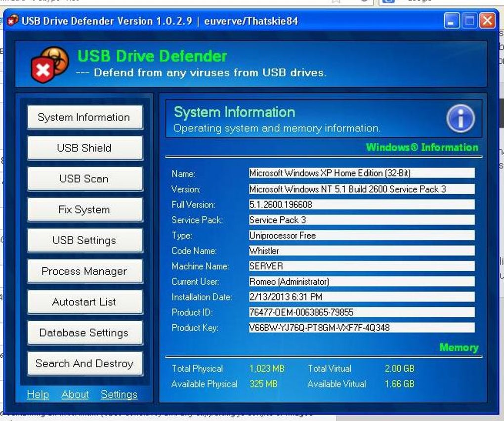The height and width of the screenshot is (421, 504).
Task: Click the Available Virtual value 1.66 GB
Action: click(400, 384)
